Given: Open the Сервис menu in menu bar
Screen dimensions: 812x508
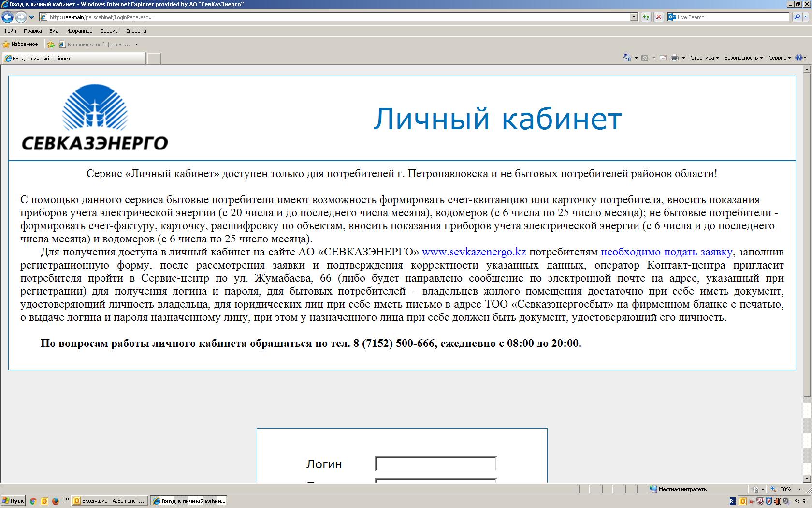Looking at the screenshot, I should [109, 31].
